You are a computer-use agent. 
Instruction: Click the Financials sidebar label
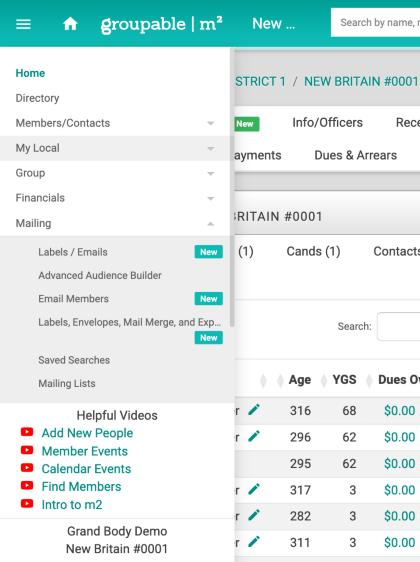point(40,198)
